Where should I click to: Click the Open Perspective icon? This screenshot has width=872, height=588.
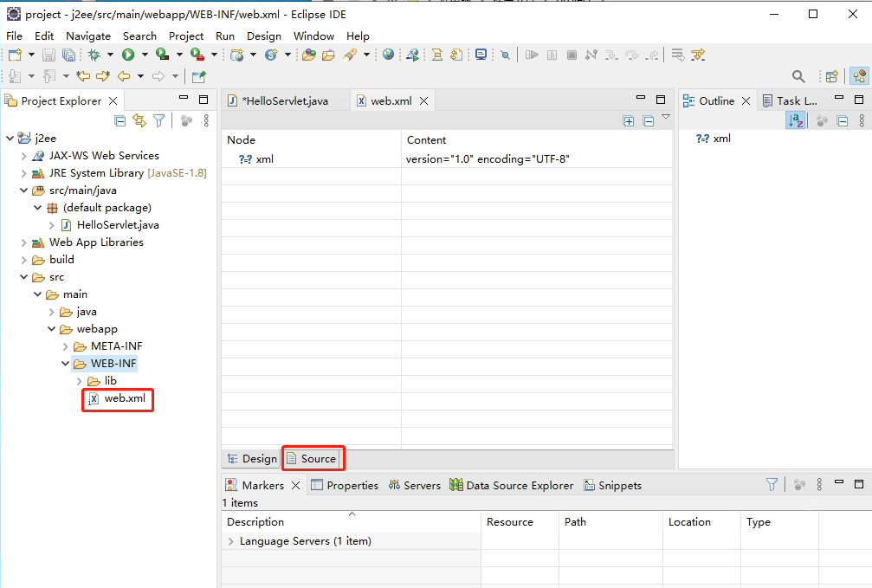832,76
